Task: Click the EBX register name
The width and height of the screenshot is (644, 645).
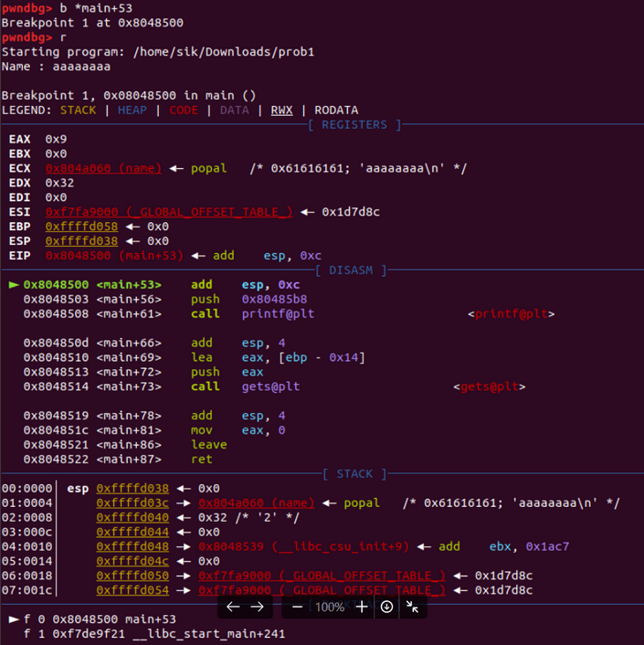Action: click(x=20, y=153)
